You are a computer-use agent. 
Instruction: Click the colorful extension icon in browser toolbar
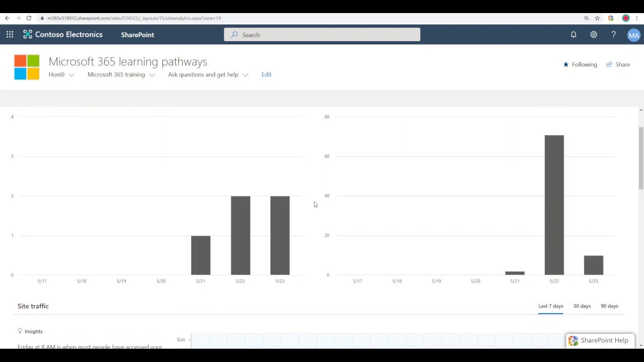click(611, 18)
